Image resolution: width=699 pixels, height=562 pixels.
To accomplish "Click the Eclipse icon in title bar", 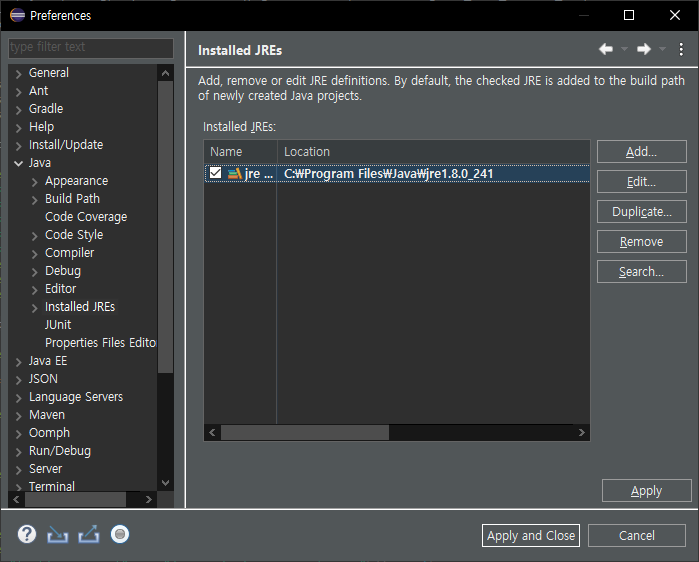I will [x=17, y=15].
